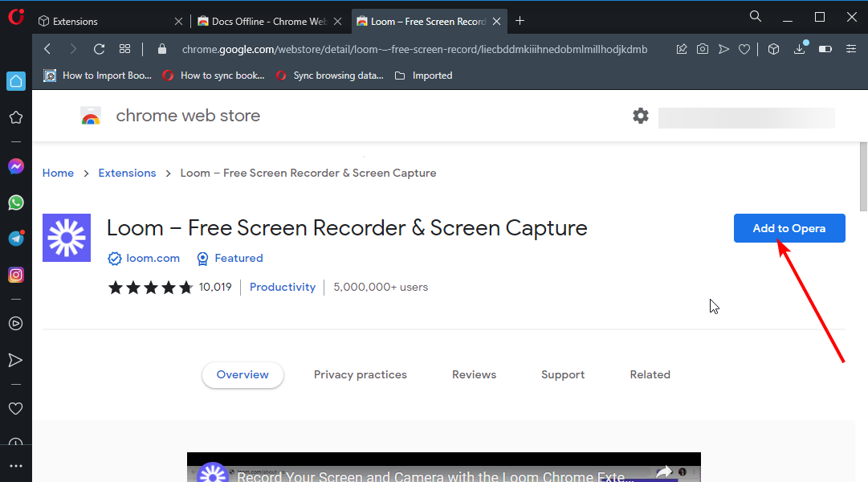Open the sidebar three-dot setup menu
Viewport: 868px width, 482px height.
click(16, 466)
